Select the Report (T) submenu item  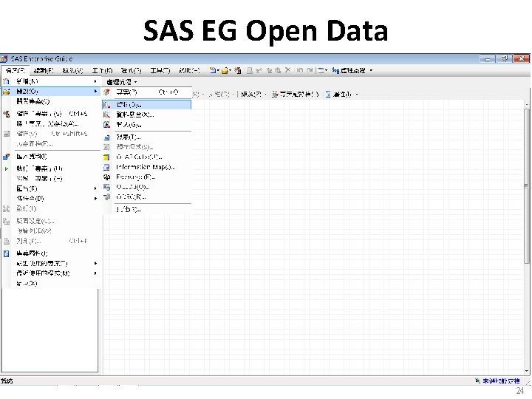146,137
